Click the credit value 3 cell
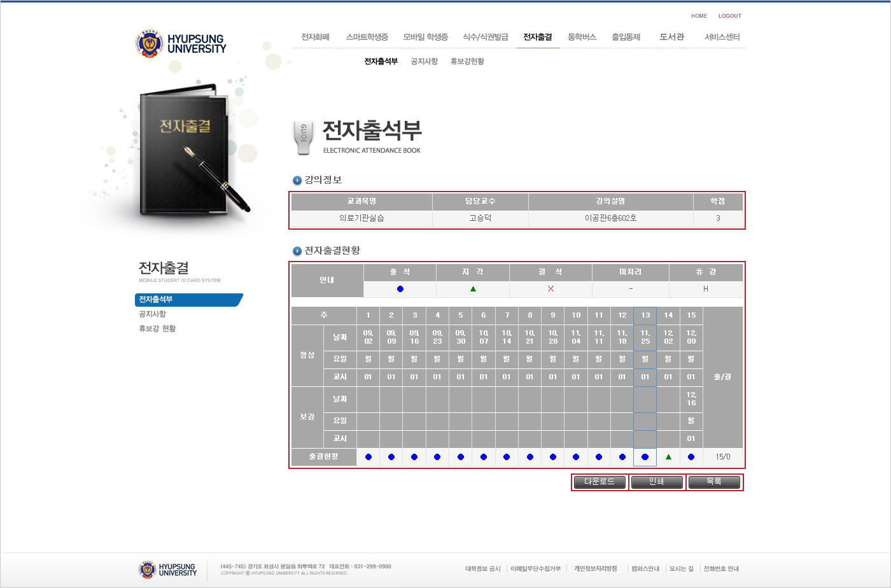This screenshot has height=588, width=891. [718, 218]
